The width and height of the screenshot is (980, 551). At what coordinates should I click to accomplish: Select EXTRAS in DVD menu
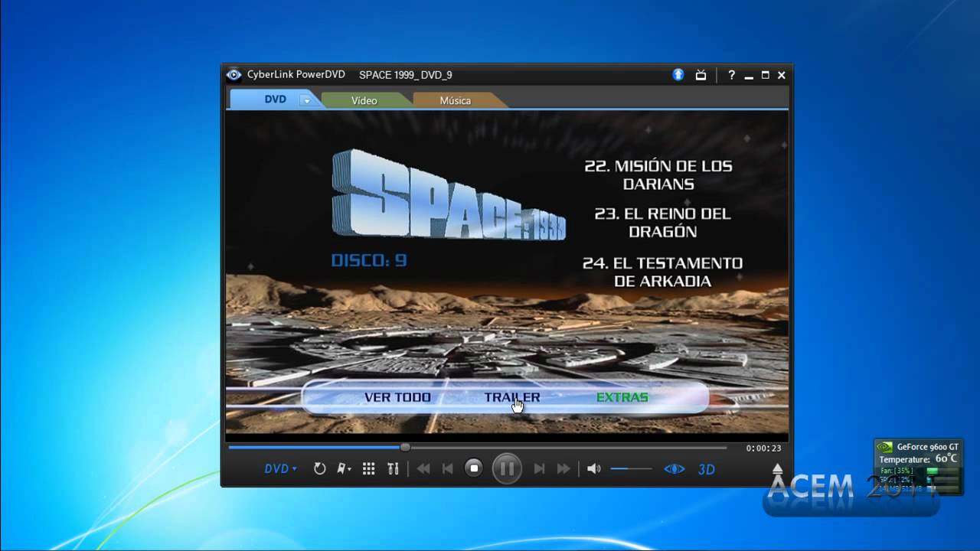pyautogui.click(x=622, y=397)
